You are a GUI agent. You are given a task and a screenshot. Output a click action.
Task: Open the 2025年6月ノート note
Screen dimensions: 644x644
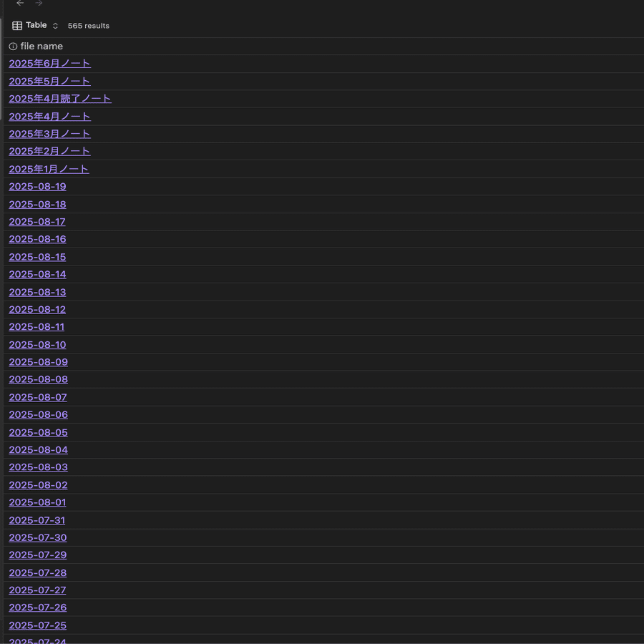(49, 63)
